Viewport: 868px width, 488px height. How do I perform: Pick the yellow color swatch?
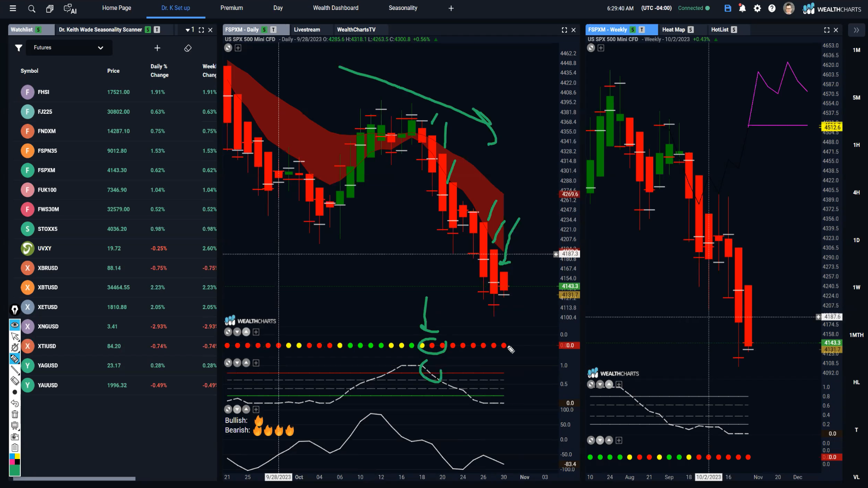tap(17, 457)
